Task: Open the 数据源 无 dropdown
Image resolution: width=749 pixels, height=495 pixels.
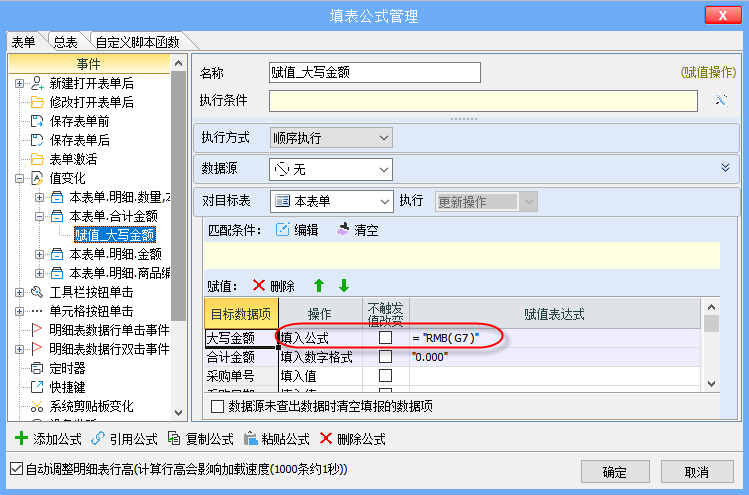Action: pyautogui.click(x=331, y=170)
